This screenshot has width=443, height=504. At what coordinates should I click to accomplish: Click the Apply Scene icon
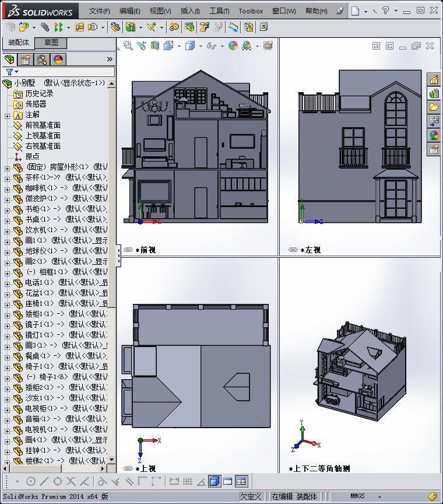[x=247, y=45]
